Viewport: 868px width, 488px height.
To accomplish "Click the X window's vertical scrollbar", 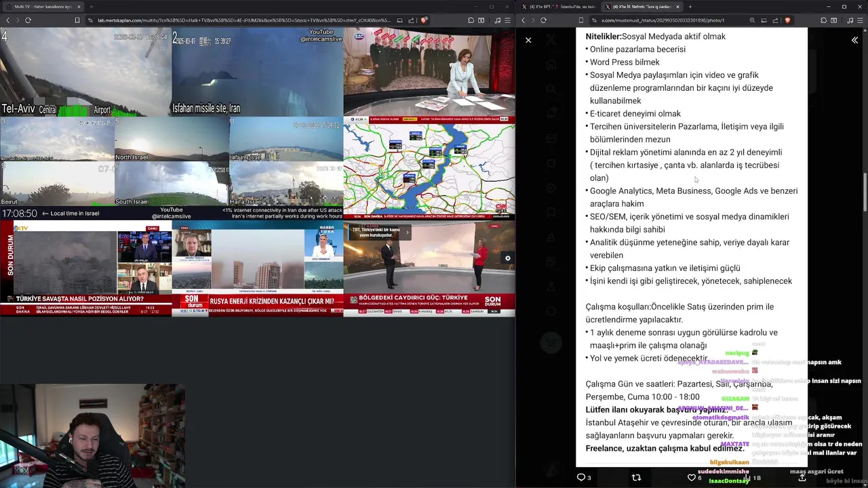I will point(865,193).
